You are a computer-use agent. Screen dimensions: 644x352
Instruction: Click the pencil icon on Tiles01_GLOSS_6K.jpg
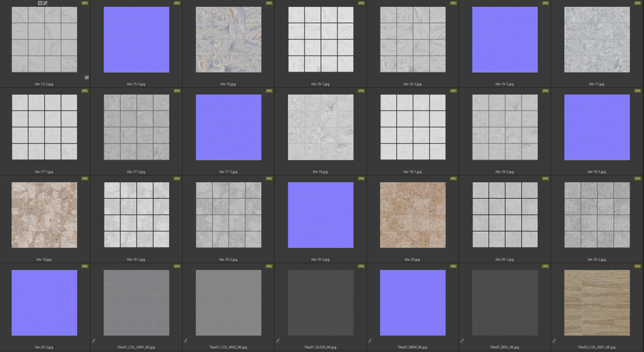click(278, 341)
